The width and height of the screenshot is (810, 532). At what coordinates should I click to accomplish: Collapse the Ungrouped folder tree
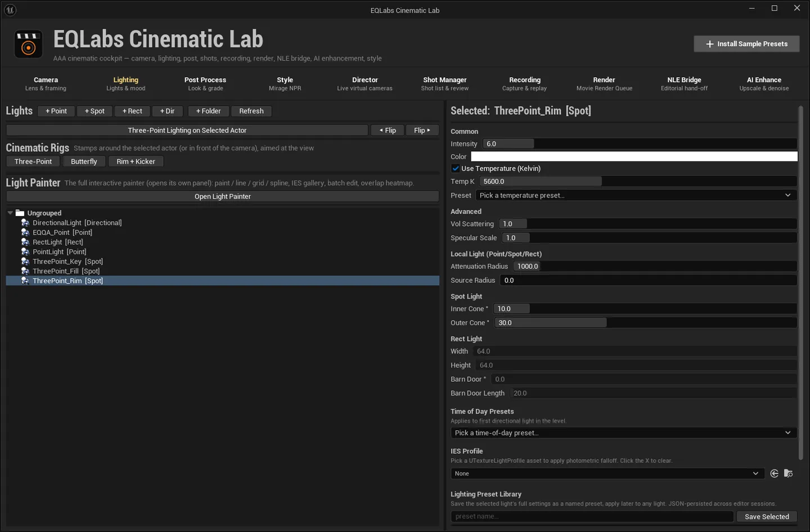point(10,213)
